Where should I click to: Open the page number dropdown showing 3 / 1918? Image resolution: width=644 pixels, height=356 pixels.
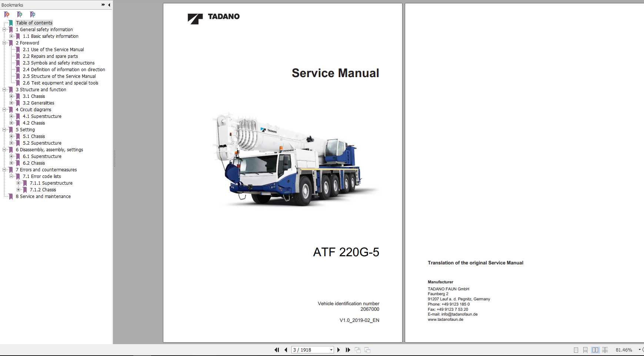pos(331,350)
